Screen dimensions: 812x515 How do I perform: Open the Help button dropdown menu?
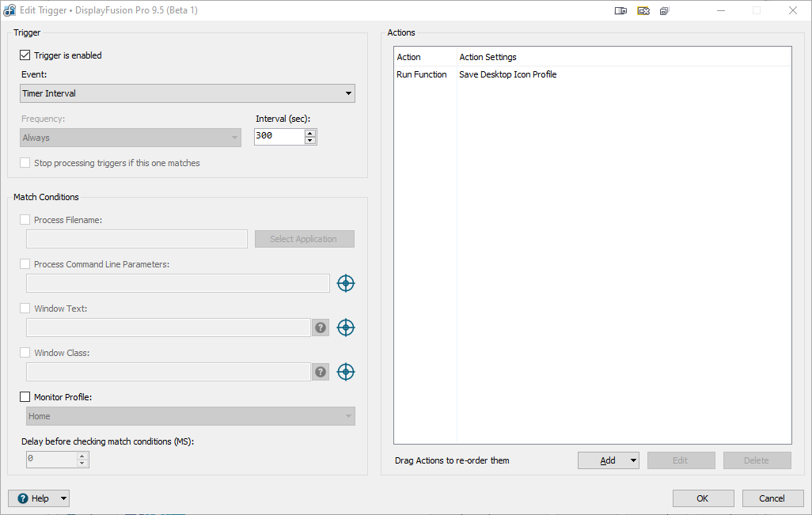point(63,498)
